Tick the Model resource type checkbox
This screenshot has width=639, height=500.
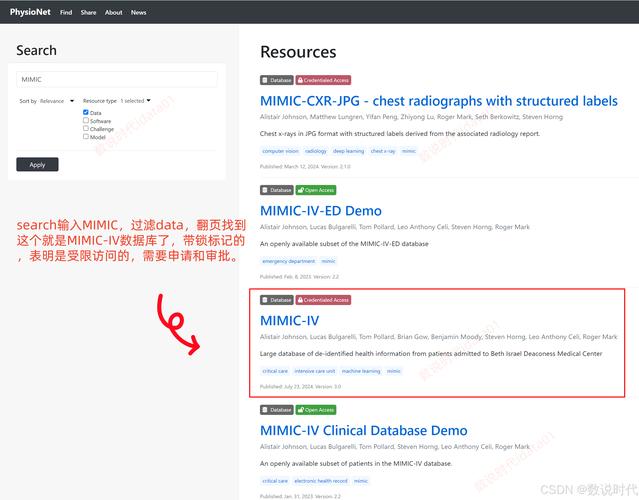click(86, 137)
